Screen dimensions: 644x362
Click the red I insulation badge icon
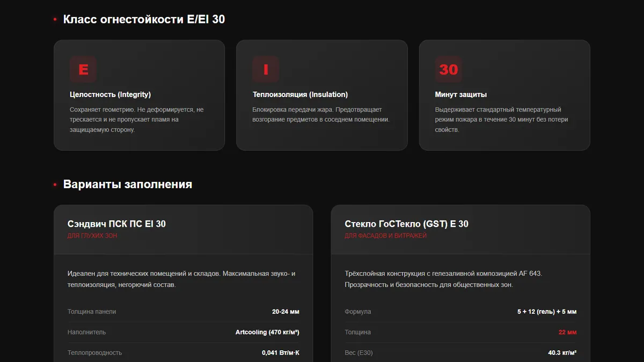266,69
